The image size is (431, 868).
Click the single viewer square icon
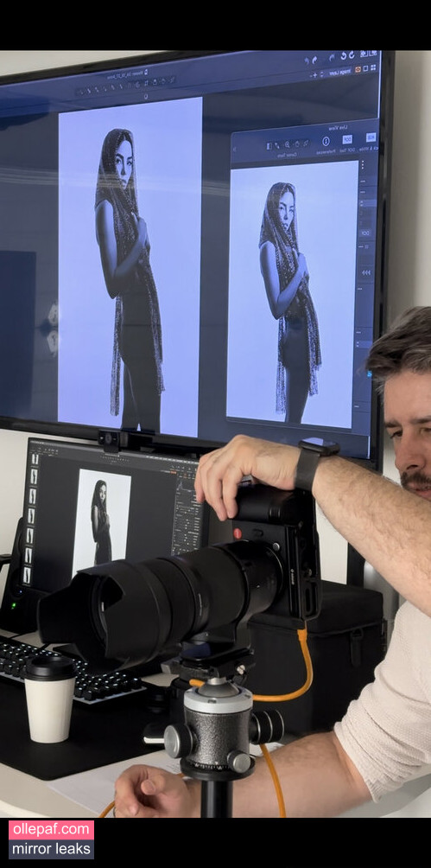click(x=365, y=68)
